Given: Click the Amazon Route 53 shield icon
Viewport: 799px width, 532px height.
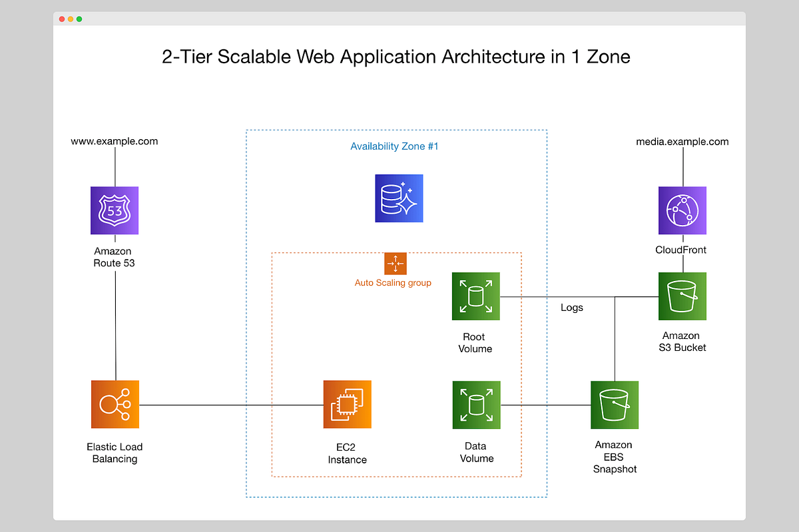Looking at the screenshot, I should click(115, 210).
